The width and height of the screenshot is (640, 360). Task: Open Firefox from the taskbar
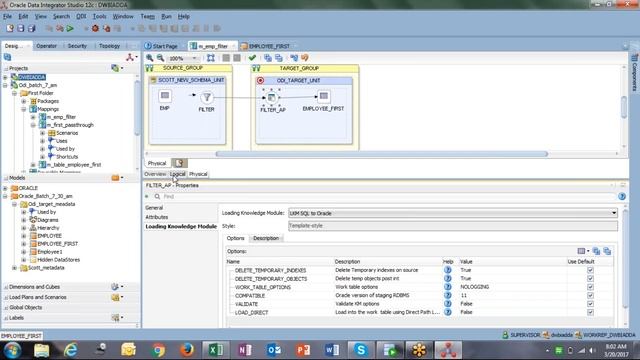pyautogui.click(x=187, y=350)
